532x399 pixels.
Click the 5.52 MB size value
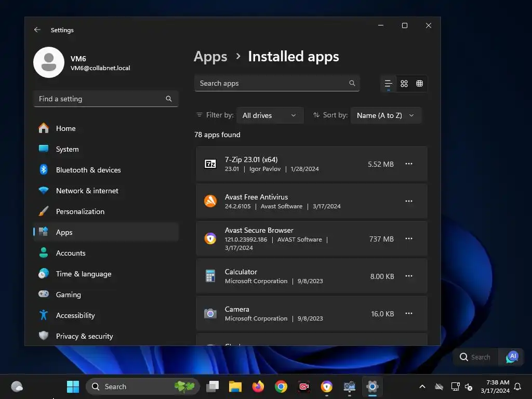pyautogui.click(x=381, y=164)
